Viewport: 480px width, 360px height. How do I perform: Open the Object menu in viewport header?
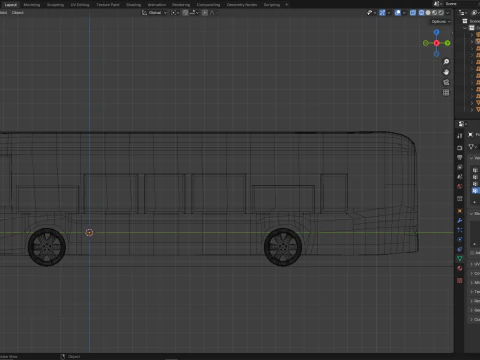coord(18,13)
